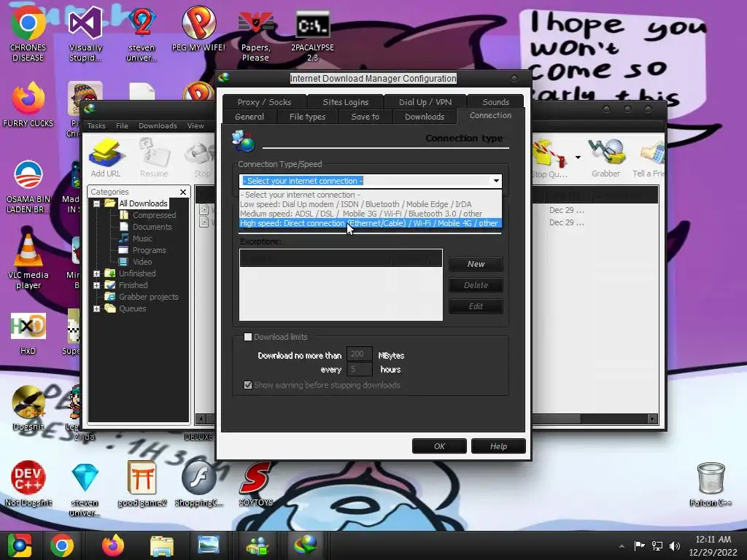Toggle Show warning before stopping downloads
The width and height of the screenshot is (747, 560).
click(248, 385)
